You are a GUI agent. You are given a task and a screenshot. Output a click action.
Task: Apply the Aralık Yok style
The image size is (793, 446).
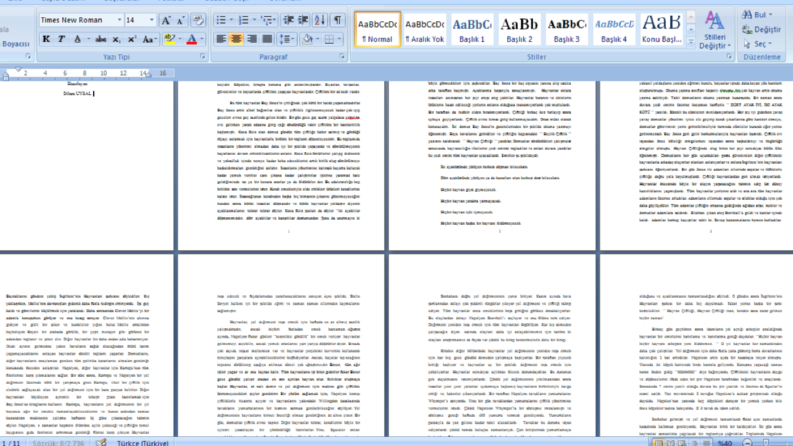(x=425, y=30)
